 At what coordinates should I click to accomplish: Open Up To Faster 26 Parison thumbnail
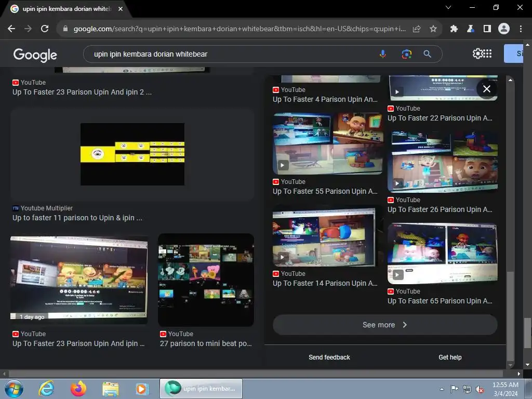pos(443,162)
